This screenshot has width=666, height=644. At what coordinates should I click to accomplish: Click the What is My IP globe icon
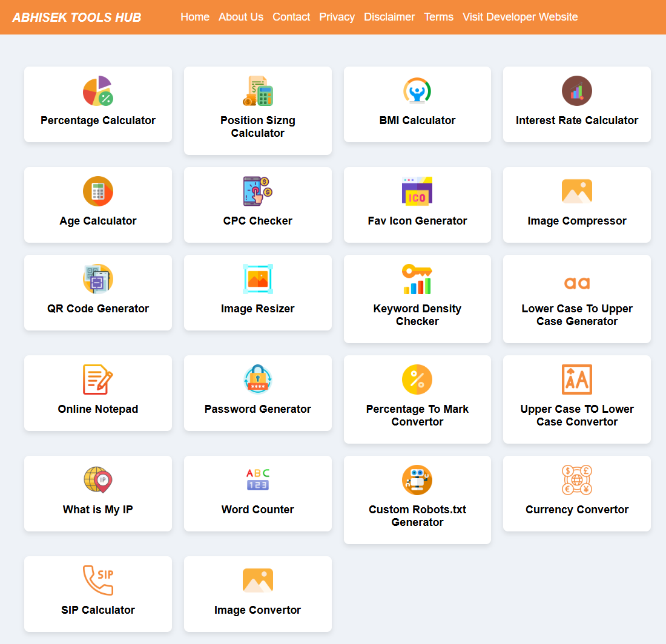98,481
